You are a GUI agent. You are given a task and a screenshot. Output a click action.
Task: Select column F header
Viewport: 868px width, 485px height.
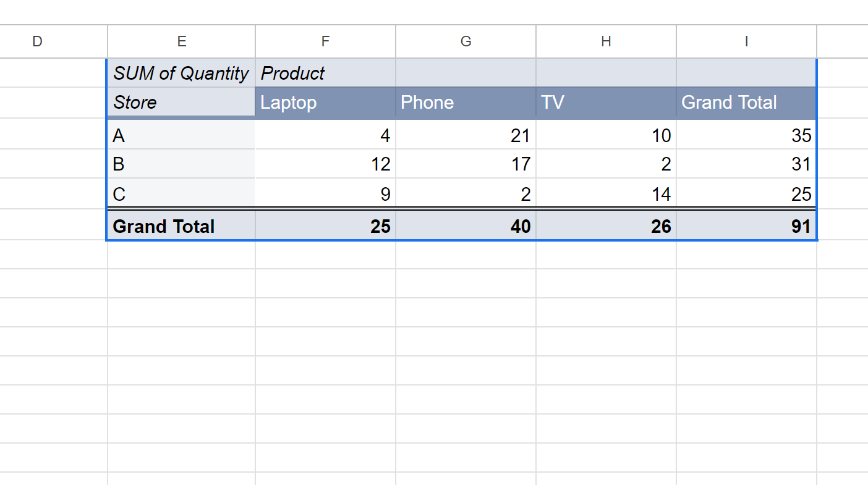point(325,41)
